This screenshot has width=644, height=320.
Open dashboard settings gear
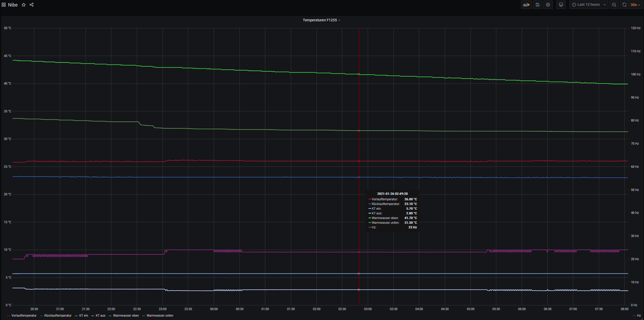pos(548,5)
